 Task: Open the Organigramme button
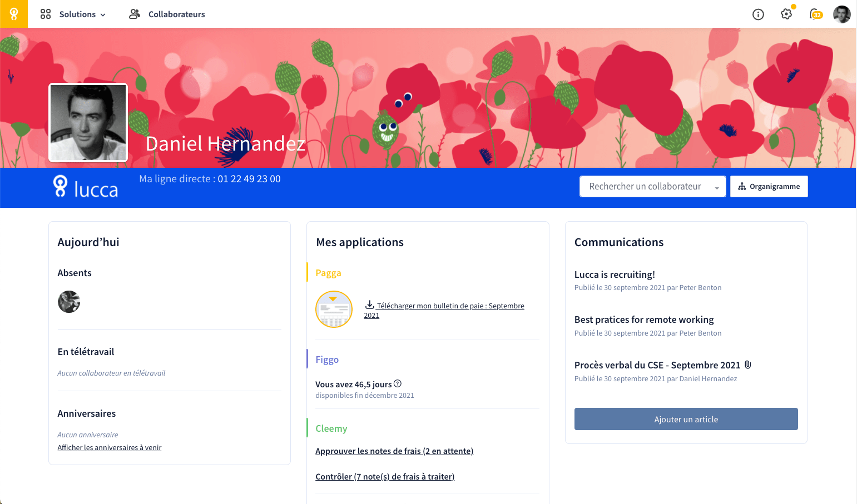pyautogui.click(x=769, y=187)
